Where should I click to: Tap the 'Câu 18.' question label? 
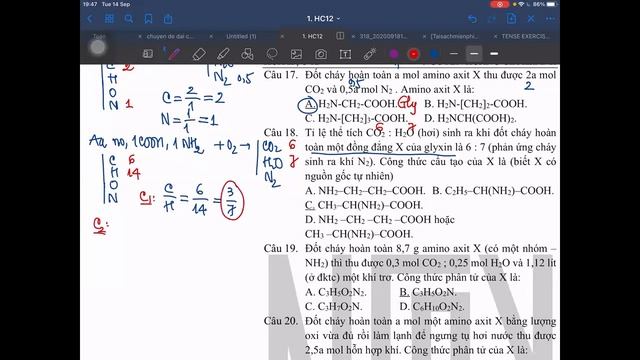(281, 133)
